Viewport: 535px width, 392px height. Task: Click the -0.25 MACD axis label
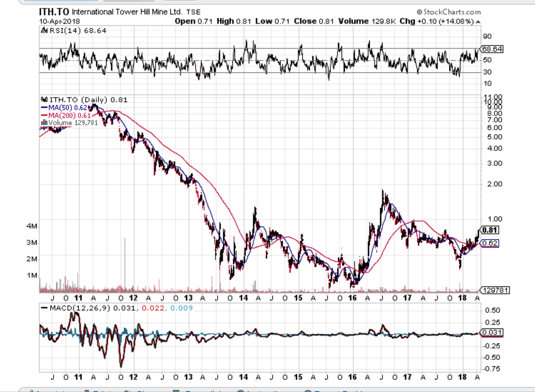491,346
